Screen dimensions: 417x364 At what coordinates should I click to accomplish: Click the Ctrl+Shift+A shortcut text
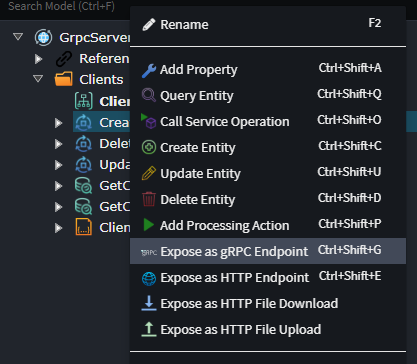[x=350, y=68]
